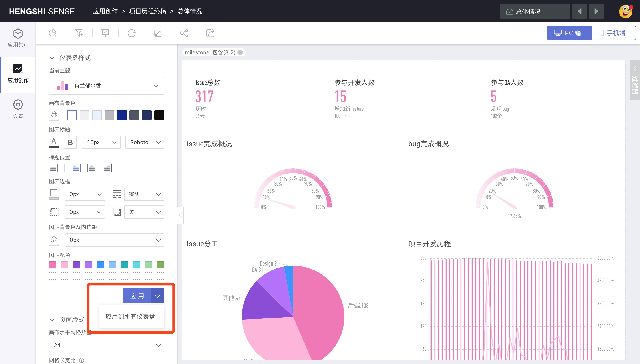Open the user avatar menu
The width and height of the screenshot is (640, 364).
(x=626, y=11)
